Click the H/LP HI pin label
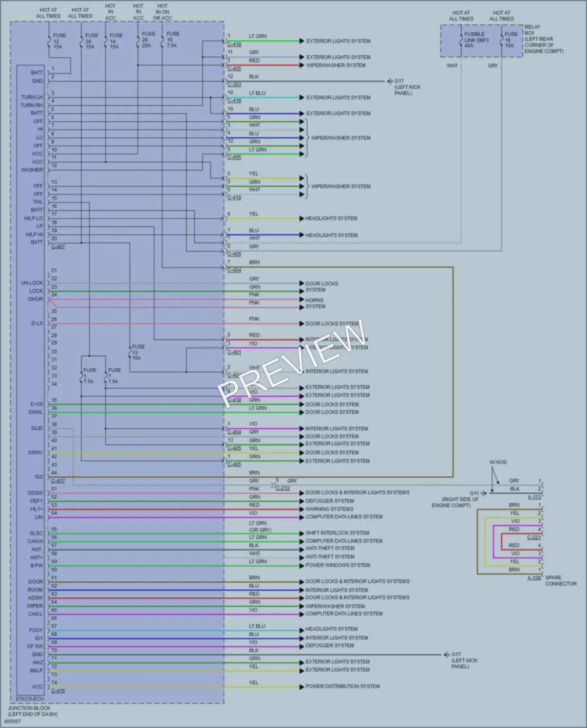 pyautogui.click(x=34, y=235)
